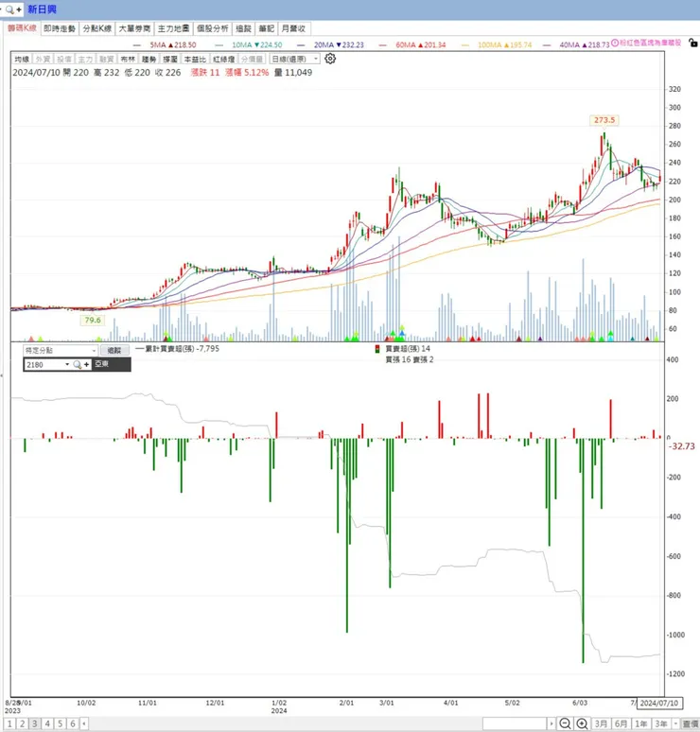Open the 特定分點 dropdown
The height and width of the screenshot is (732, 700).
pyautogui.click(x=61, y=350)
